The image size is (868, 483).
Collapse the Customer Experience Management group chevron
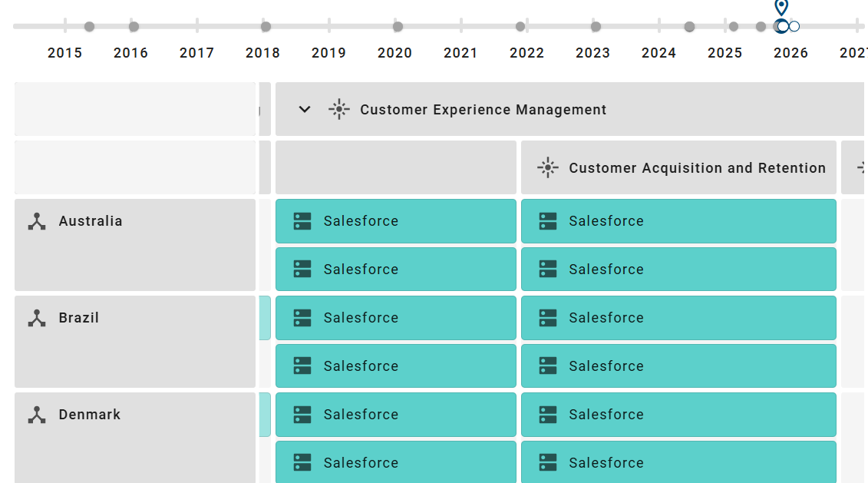pyautogui.click(x=305, y=110)
